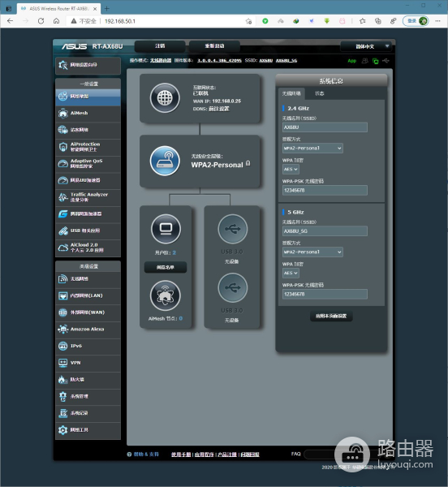Click the internet globe icon in the network map
The image size is (448, 487).
coord(165,98)
